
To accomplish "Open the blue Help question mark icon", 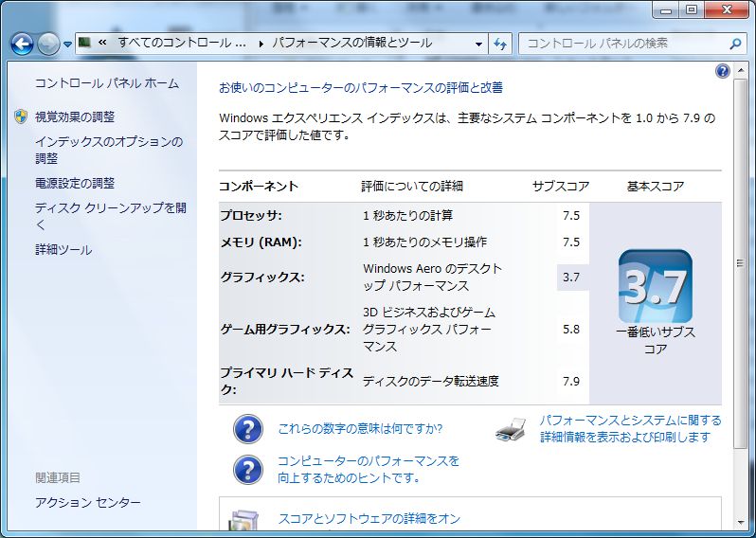I will pos(722,71).
